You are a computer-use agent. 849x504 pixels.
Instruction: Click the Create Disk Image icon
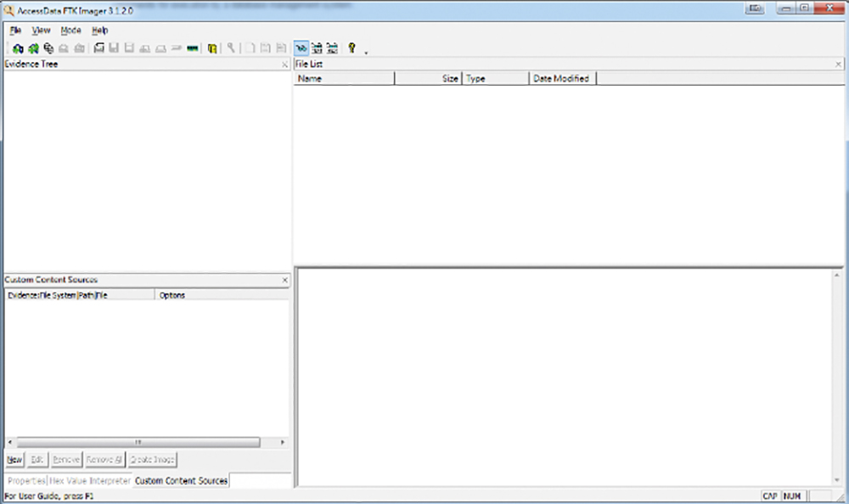98,48
